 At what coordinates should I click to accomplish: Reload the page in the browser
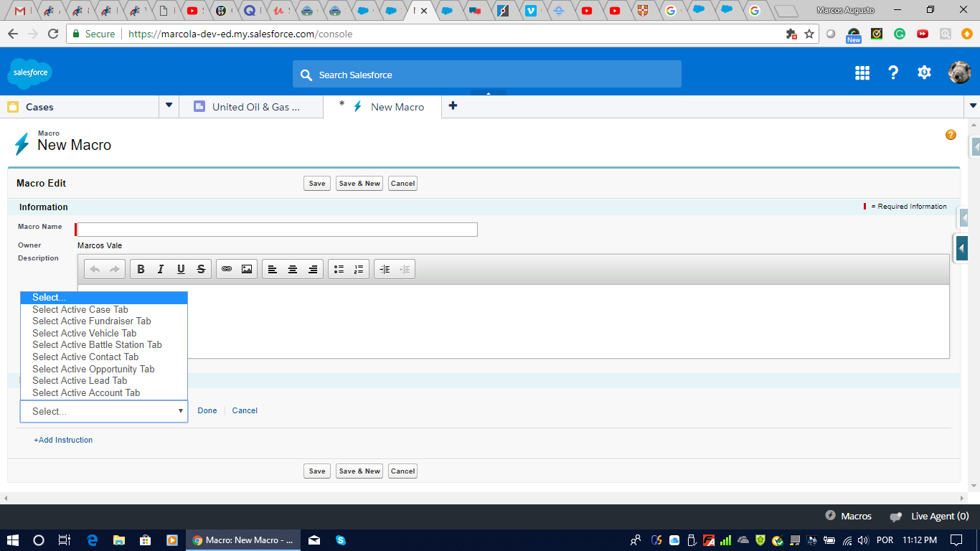52,34
